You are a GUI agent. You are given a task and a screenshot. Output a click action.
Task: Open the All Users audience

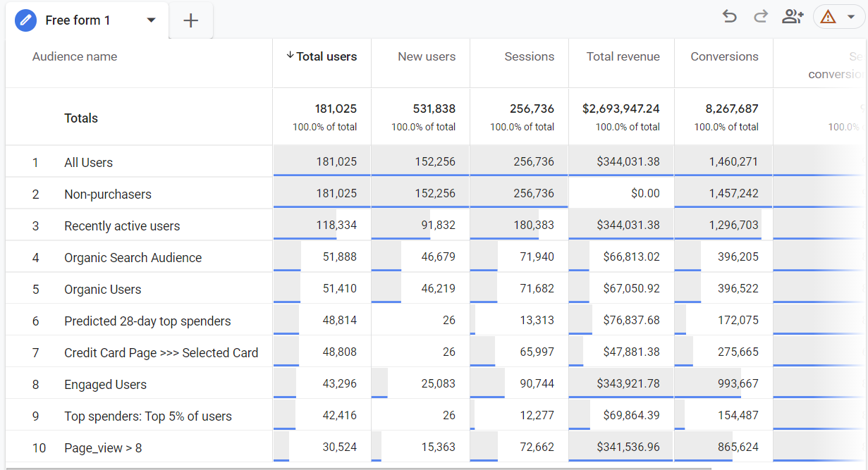tap(88, 162)
